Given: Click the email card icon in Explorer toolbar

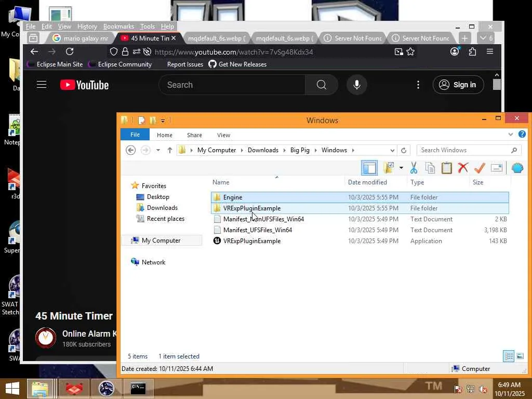Looking at the screenshot, I should 496,168.
